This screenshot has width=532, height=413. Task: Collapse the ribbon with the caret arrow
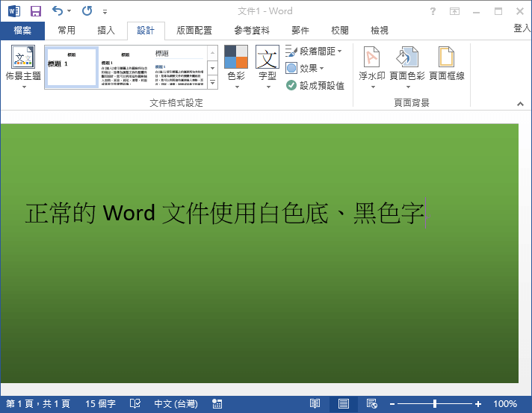point(520,104)
